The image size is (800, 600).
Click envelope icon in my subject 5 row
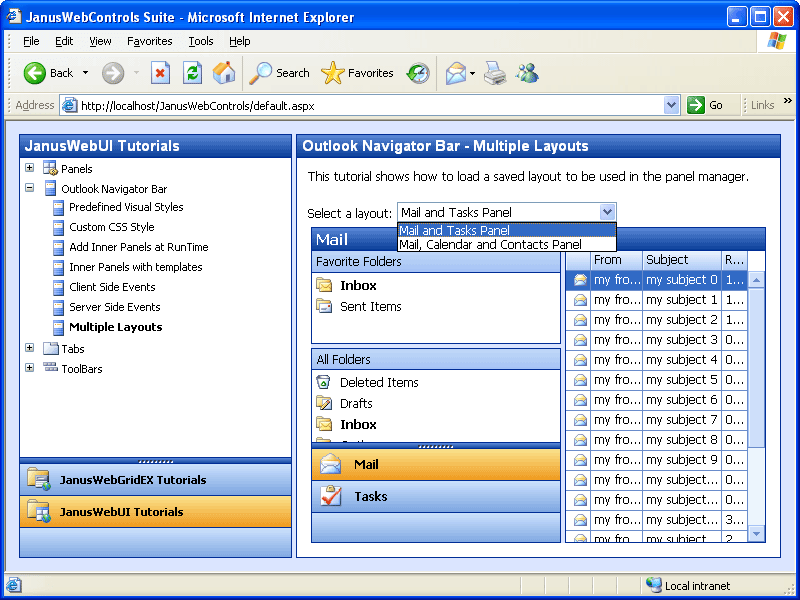point(580,380)
